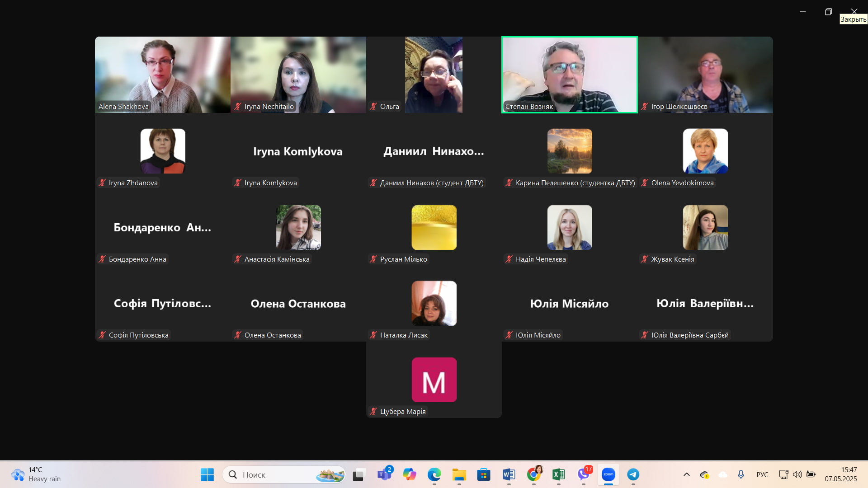This screenshot has width=868, height=488.
Task: Open Excel from the taskbar
Action: (x=558, y=474)
